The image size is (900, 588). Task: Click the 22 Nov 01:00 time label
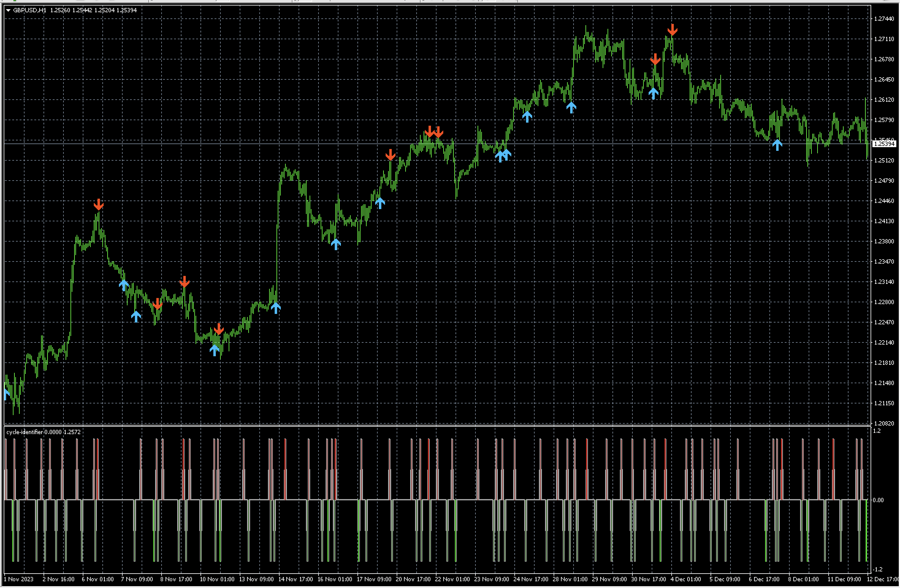tap(453, 579)
